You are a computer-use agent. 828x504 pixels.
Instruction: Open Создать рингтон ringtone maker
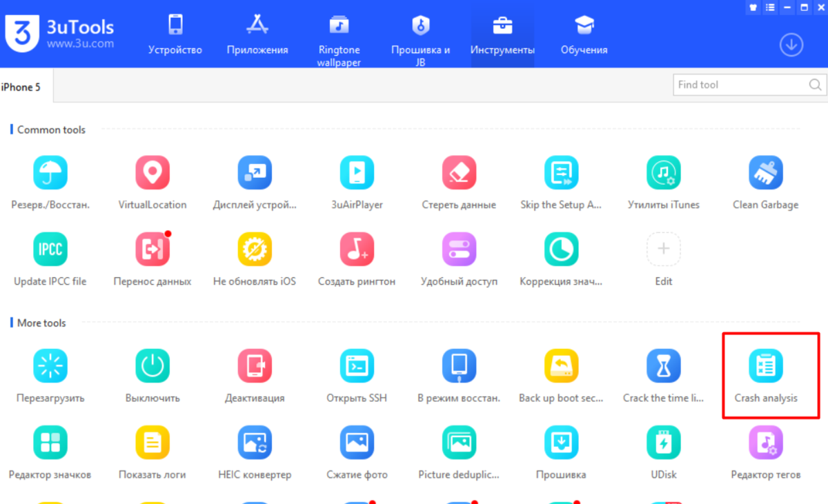[x=357, y=250]
